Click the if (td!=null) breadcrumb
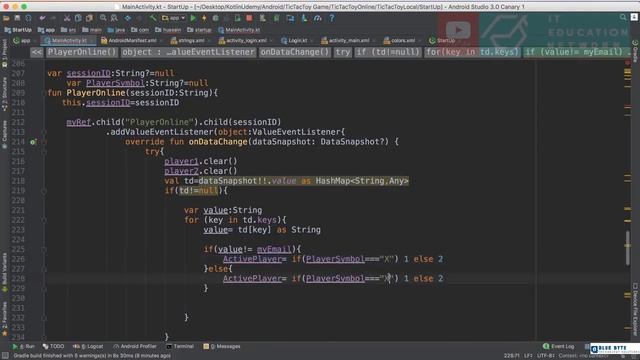640x360 pixels. click(387, 52)
